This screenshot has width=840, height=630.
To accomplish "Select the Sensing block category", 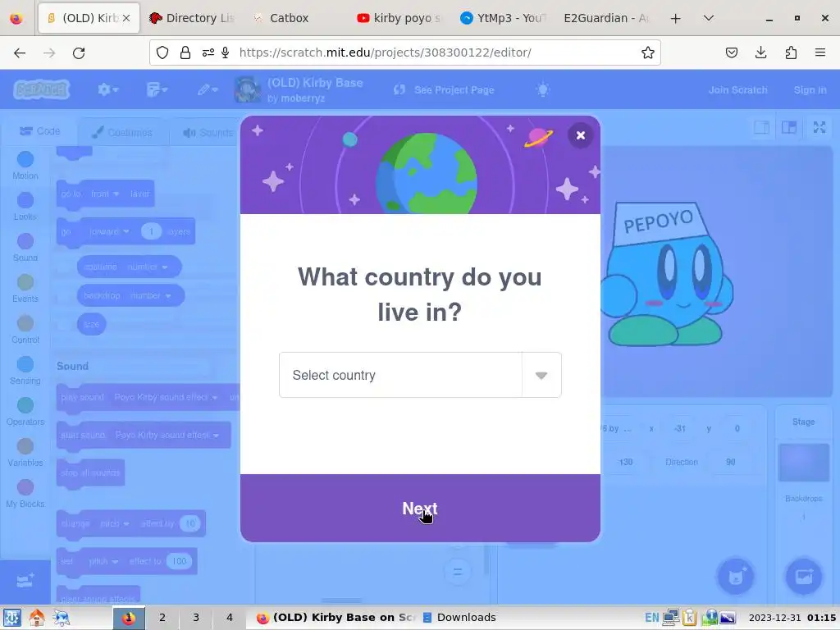I will 25,370.
